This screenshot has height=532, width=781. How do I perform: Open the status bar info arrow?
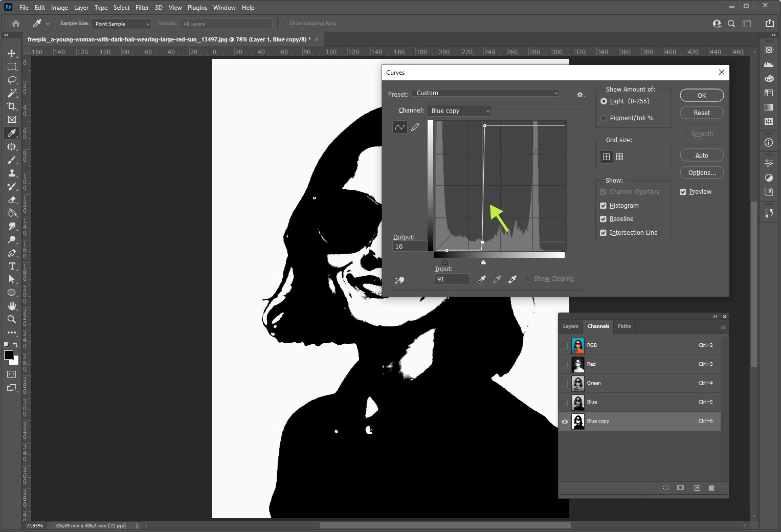click(137, 526)
